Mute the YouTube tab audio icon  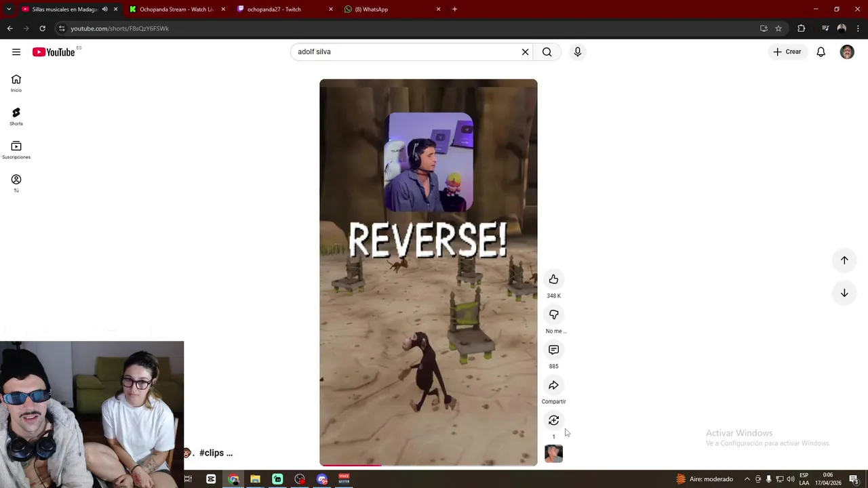(x=104, y=9)
